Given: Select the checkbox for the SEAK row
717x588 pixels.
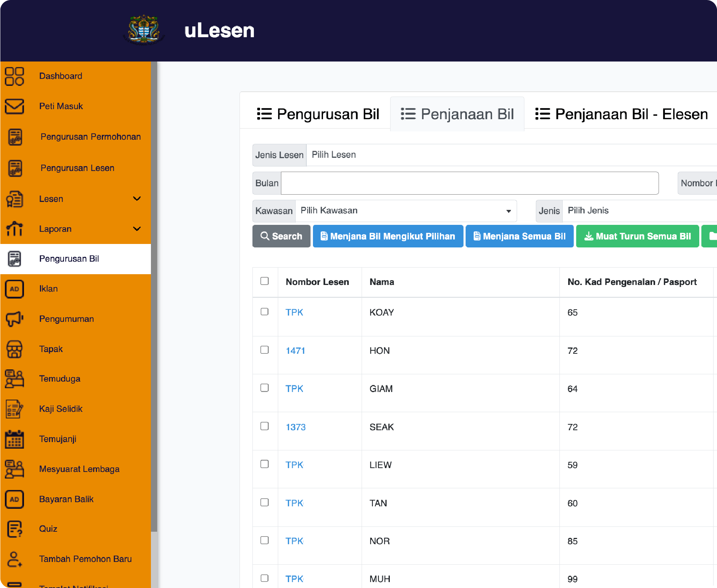Looking at the screenshot, I should coord(265,426).
